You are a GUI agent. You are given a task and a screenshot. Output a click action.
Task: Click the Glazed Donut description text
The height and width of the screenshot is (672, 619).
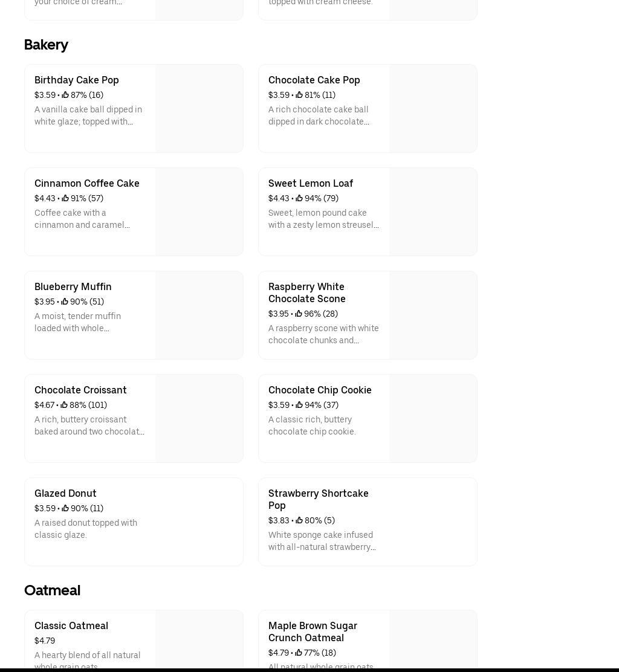(86, 529)
